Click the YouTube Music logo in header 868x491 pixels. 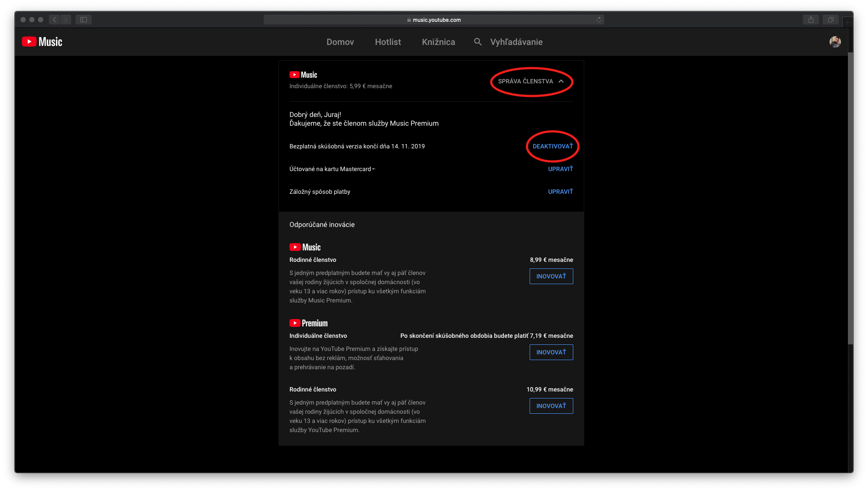[42, 42]
